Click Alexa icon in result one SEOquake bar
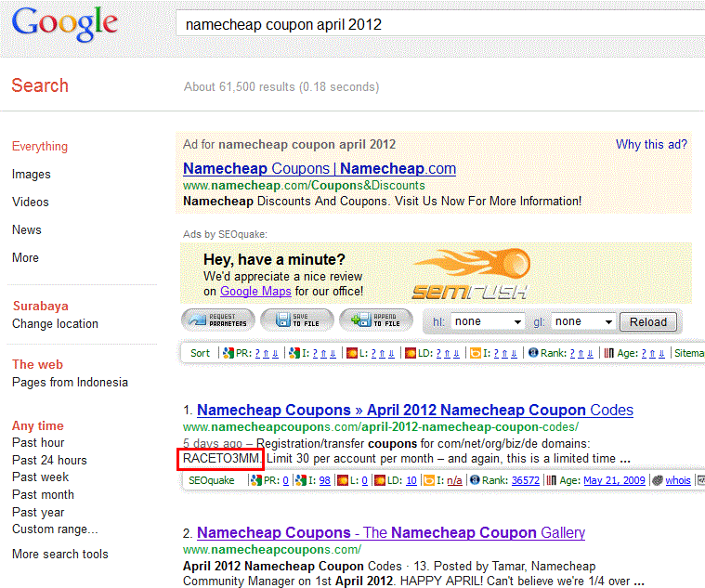This screenshot has height=588, width=705. (x=475, y=480)
